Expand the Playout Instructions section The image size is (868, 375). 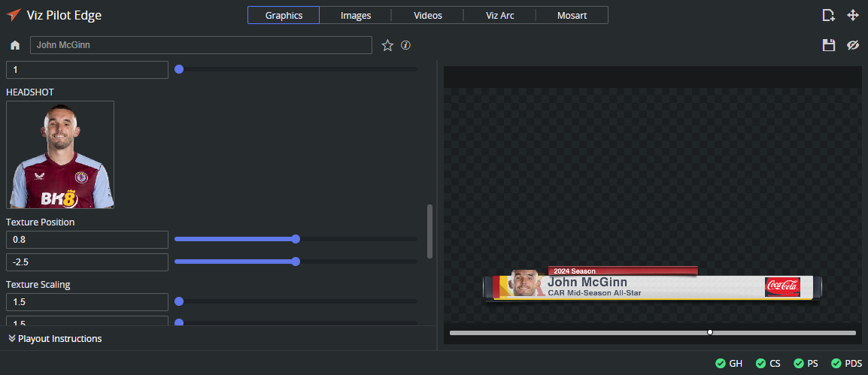click(x=54, y=339)
